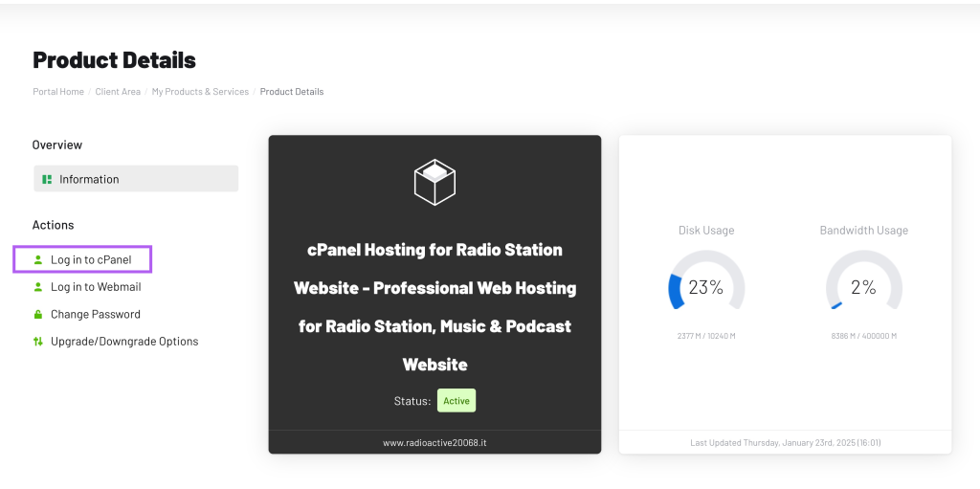Click the Bandwidth Usage 2% gauge
Viewport: 980px width, 489px height.
[x=863, y=287]
